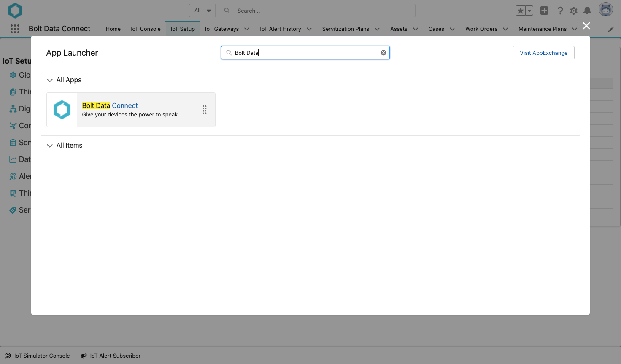
Task: Collapse the All Apps section
Action: (x=50, y=80)
